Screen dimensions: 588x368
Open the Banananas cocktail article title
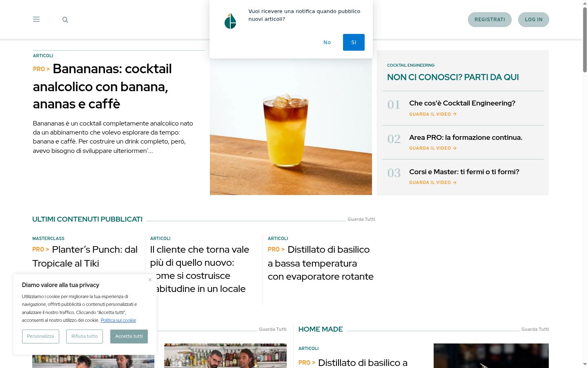click(102, 86)
